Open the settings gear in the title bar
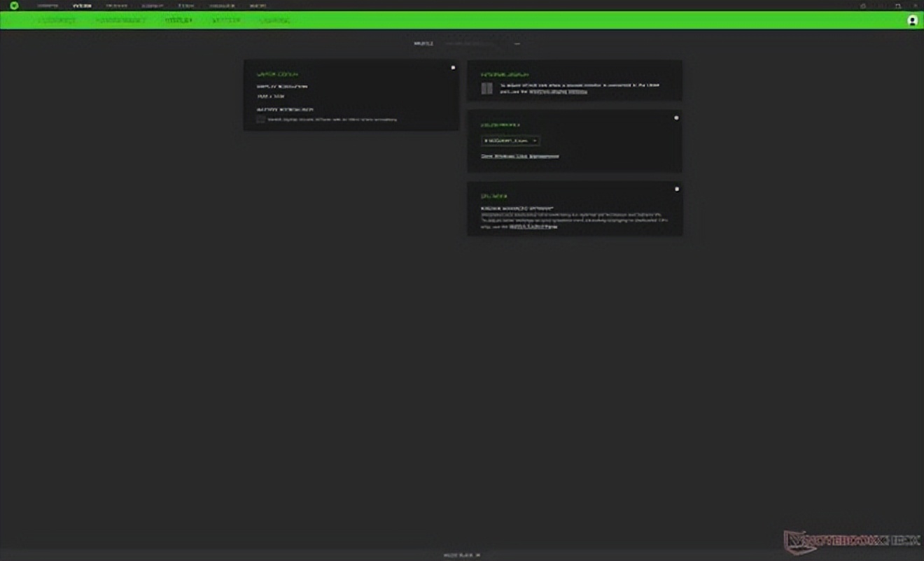Screen dimensions: 924x561 pos(863,6)
